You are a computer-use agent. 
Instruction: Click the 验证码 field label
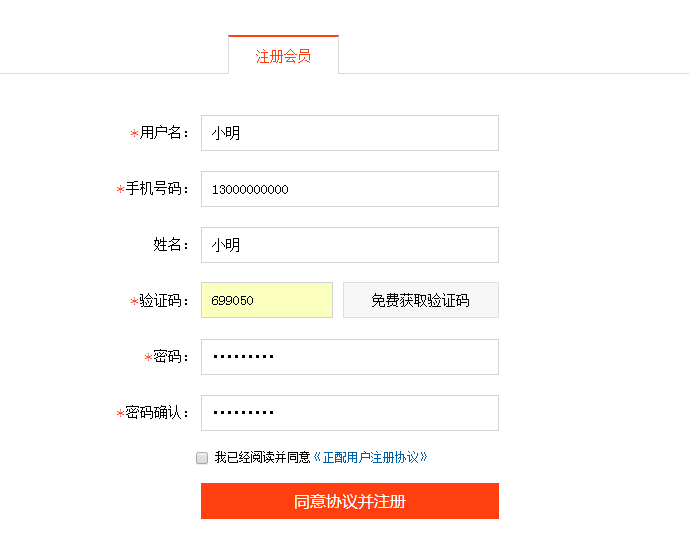point(164,301)
